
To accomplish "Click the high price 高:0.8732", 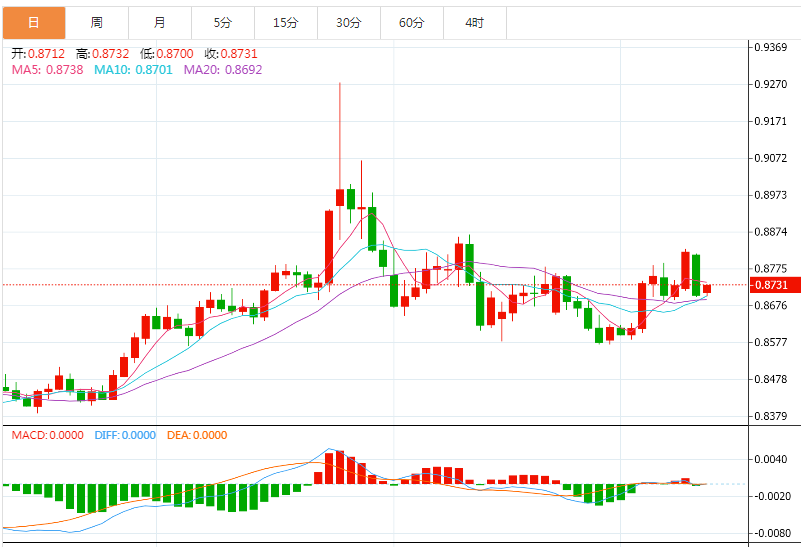I will (102, 54).
